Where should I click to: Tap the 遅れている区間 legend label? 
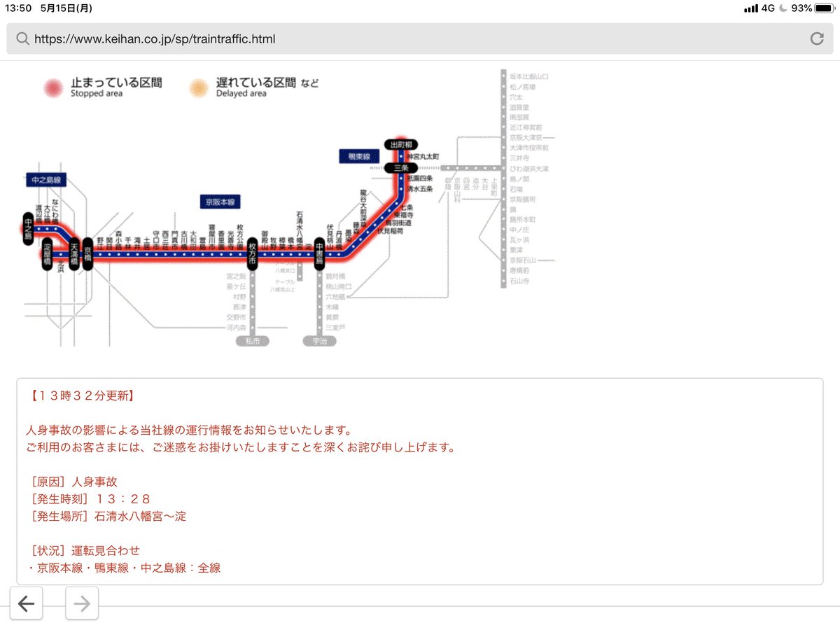[256, 83]
